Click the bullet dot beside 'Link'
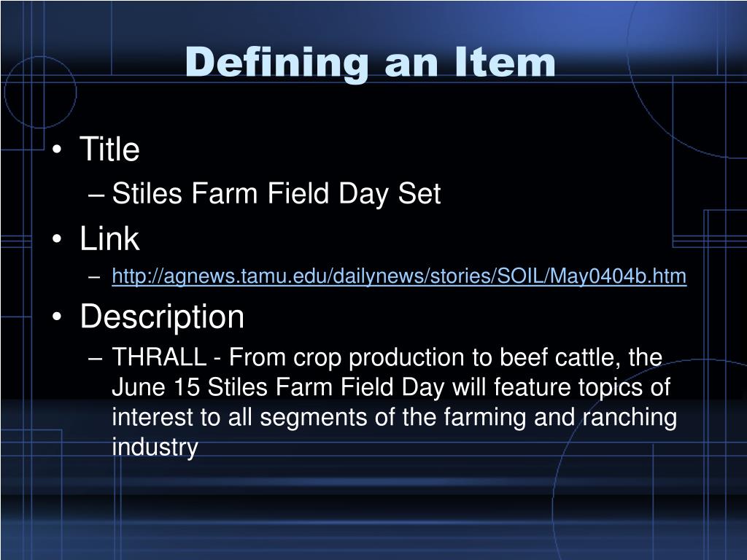This screenshot has height=560, width=747. tap(57, 238)
